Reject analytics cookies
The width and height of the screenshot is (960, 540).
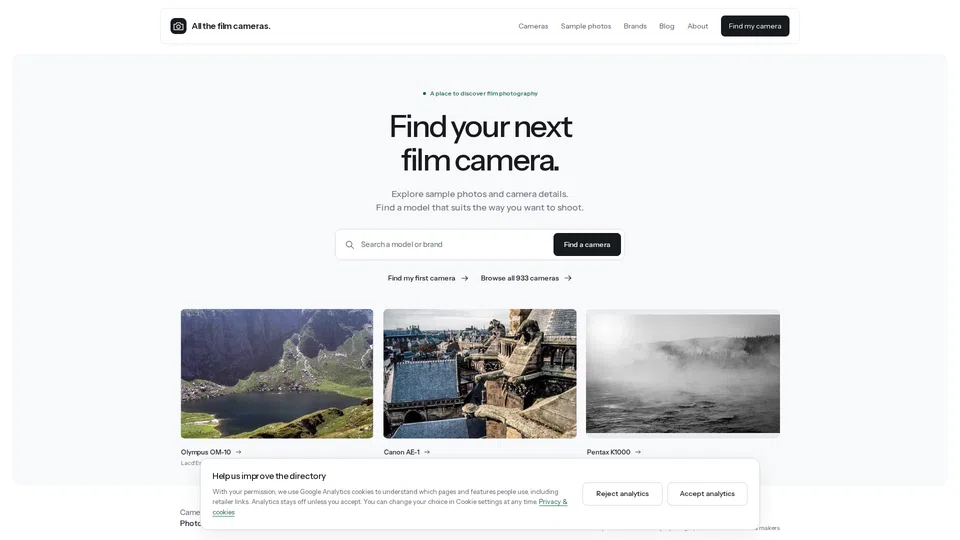click(x=622, y=493)
